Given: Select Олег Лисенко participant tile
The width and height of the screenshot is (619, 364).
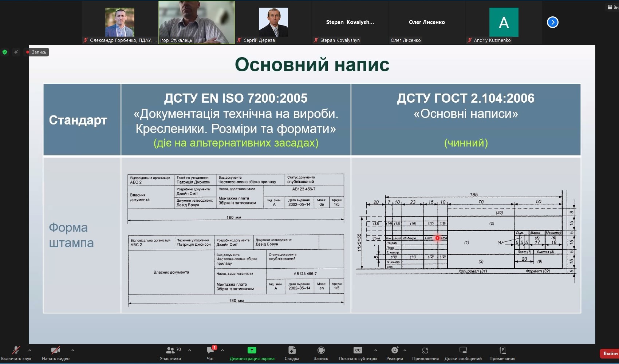Looking at the screenshot, I should coord(427,23).
